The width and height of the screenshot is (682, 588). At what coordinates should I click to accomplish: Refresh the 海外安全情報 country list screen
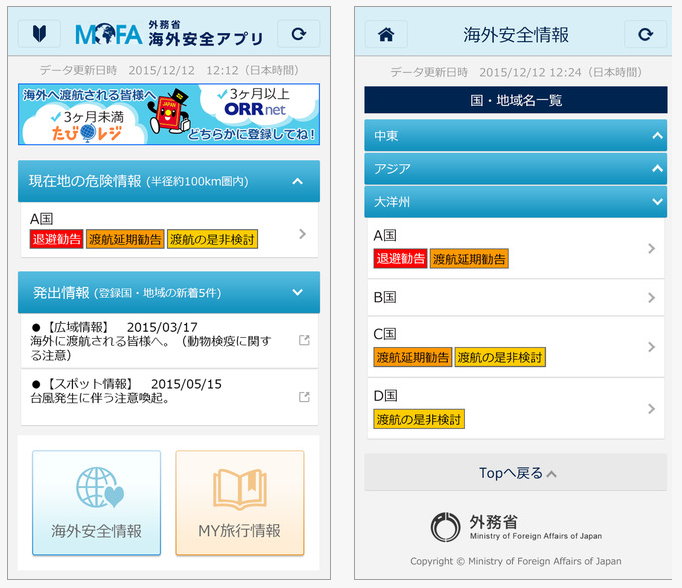(645, 35)
